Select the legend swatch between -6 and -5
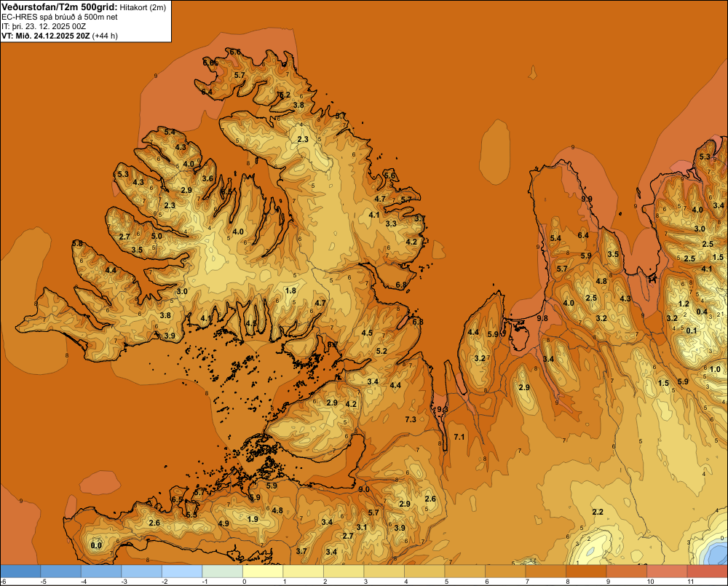 click(x=20, y=571)
